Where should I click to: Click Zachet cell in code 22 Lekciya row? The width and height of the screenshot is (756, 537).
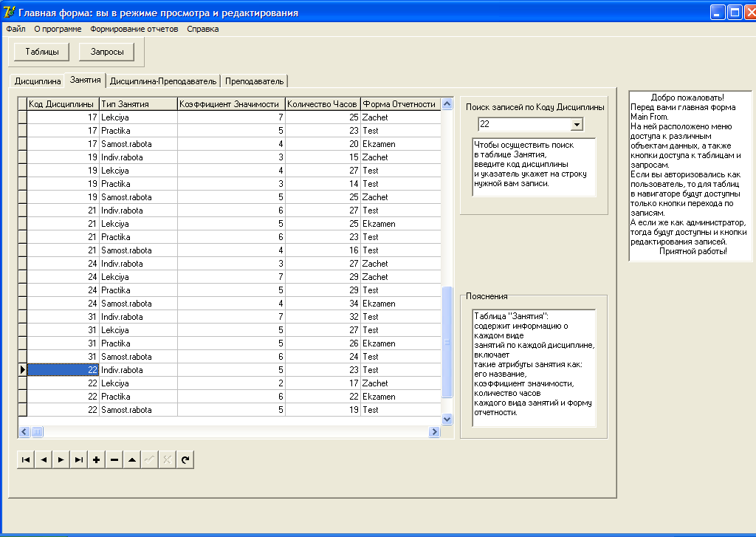coord(400,383)
